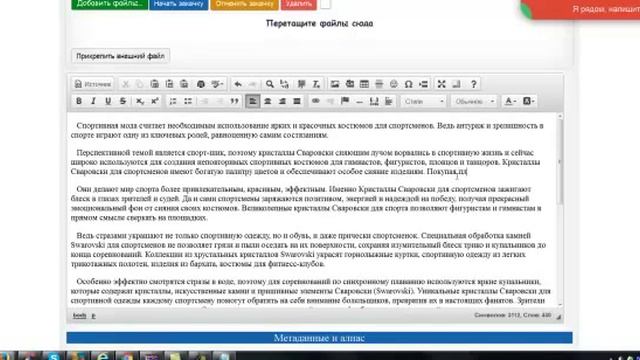Center the paragraph text
The width and height of the screenshot is (640, 360).
pyautogui.click(x=267, y=101)
